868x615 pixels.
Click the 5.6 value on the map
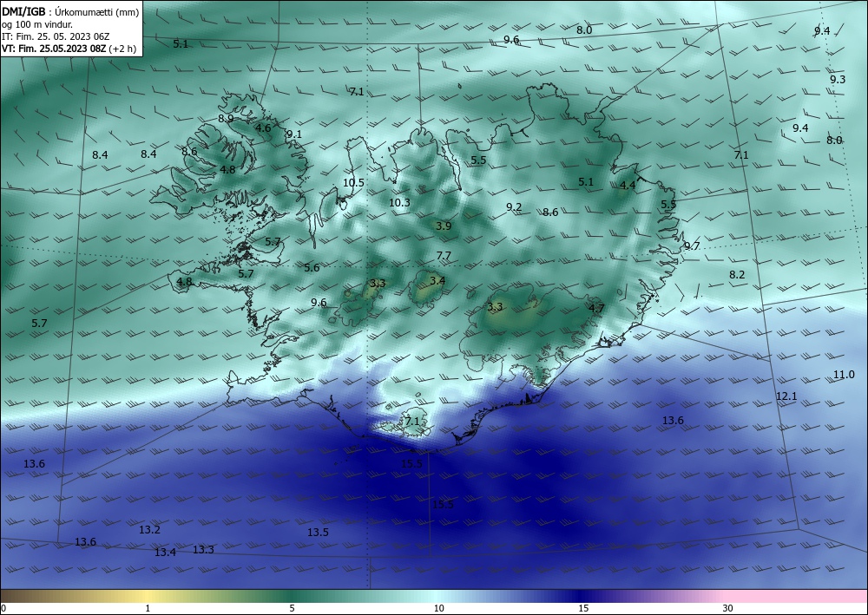(312, 268)
